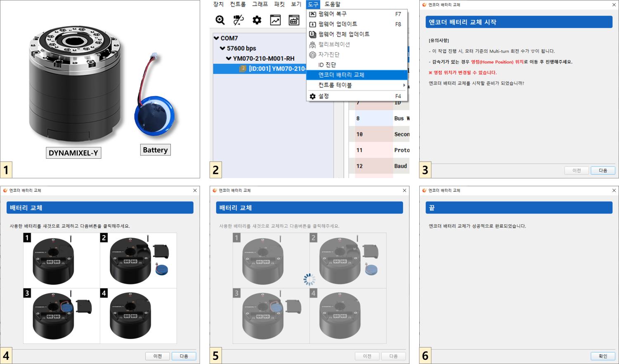Select the [ID:001] YM070-210 tree row

pyautogui.click(x=260, y=69)
